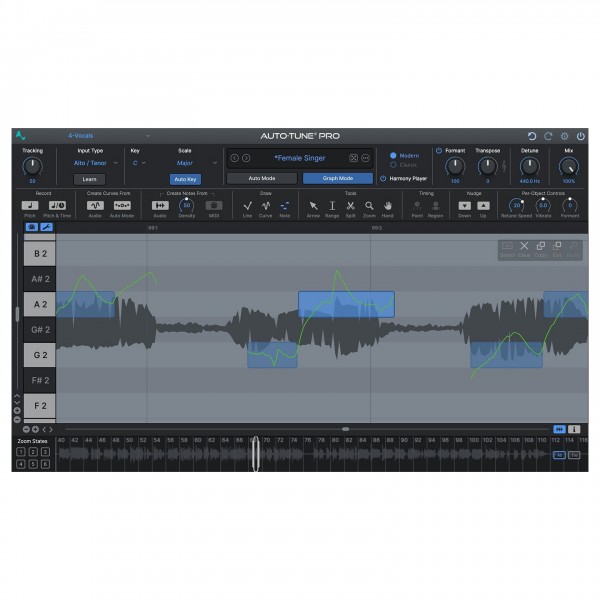Select the Line draw tool

pyautogui.click(x=248, y=206)
